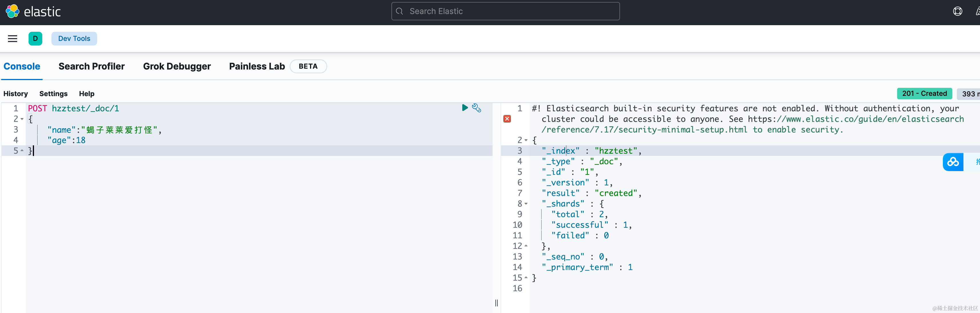Image resolution: width=980 pixels, height=313 pixels.
Task: Collapse the response fold arrow on line 2
Action: 526,140
